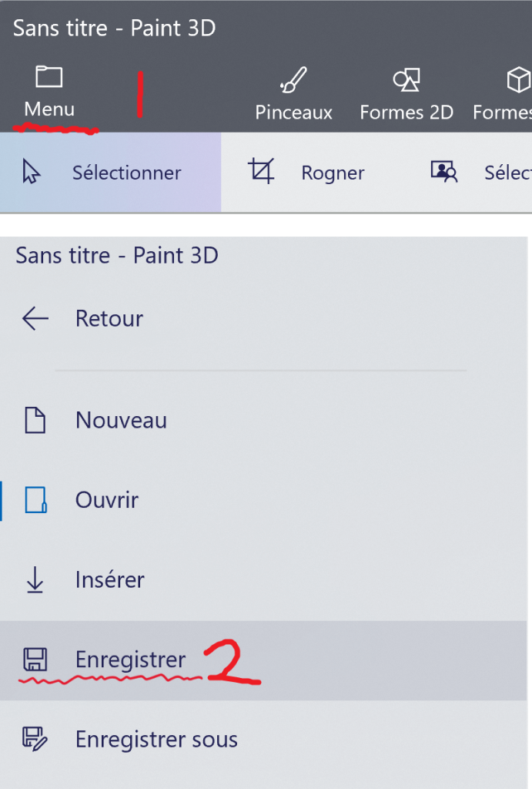Screen dimensions: 532x789
Task: Click the Rogner crop tool icon
Action: 262,171
